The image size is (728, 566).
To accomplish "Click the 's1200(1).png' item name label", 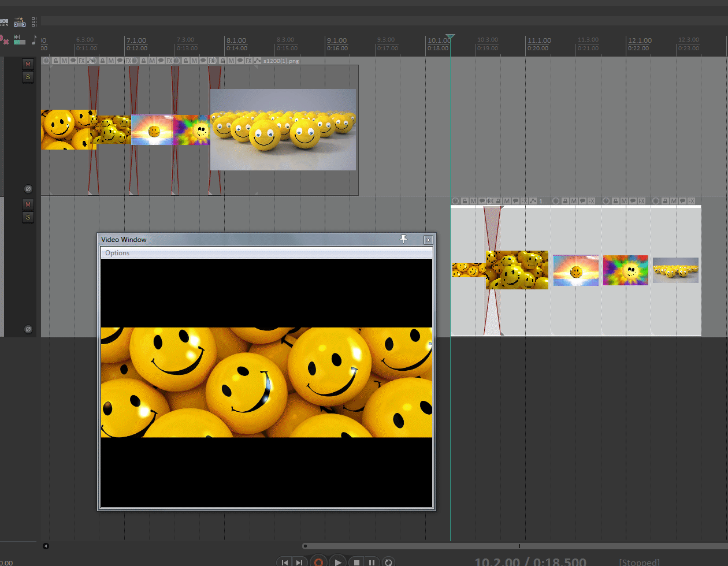I will pos(281,61).
